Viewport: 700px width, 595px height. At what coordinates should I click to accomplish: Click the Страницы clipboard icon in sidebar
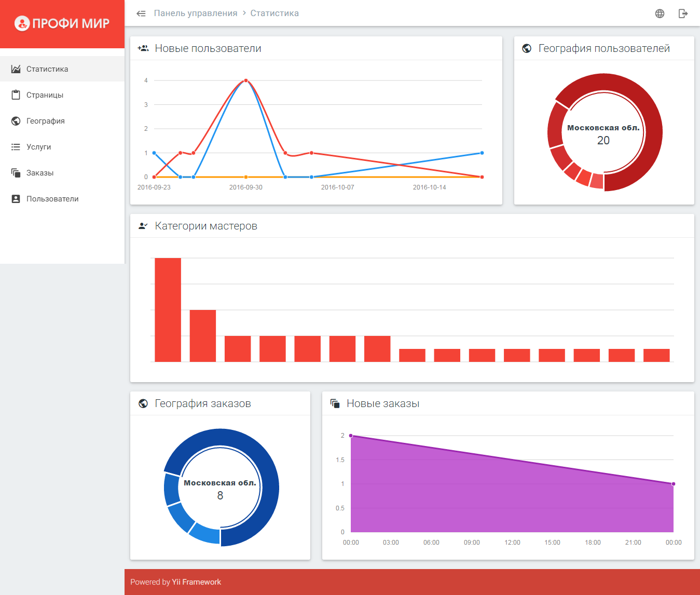pos(16,95)
